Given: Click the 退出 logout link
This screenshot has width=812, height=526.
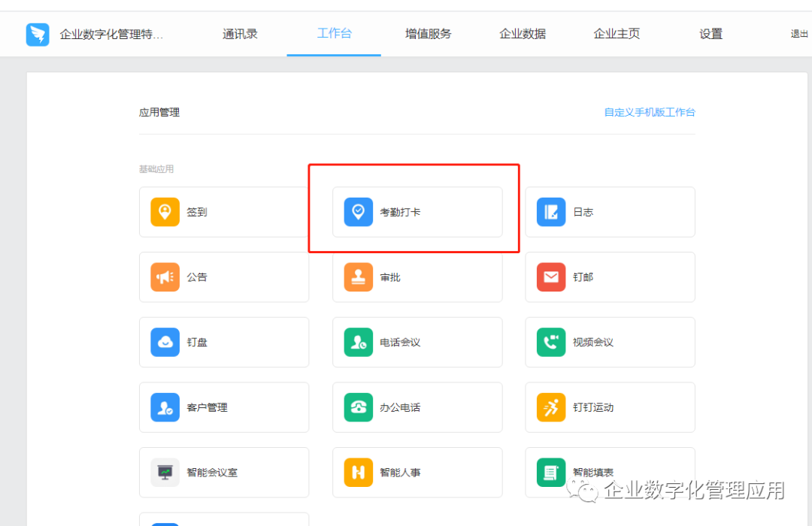Looking at the screenshot, I should (799, 34).
